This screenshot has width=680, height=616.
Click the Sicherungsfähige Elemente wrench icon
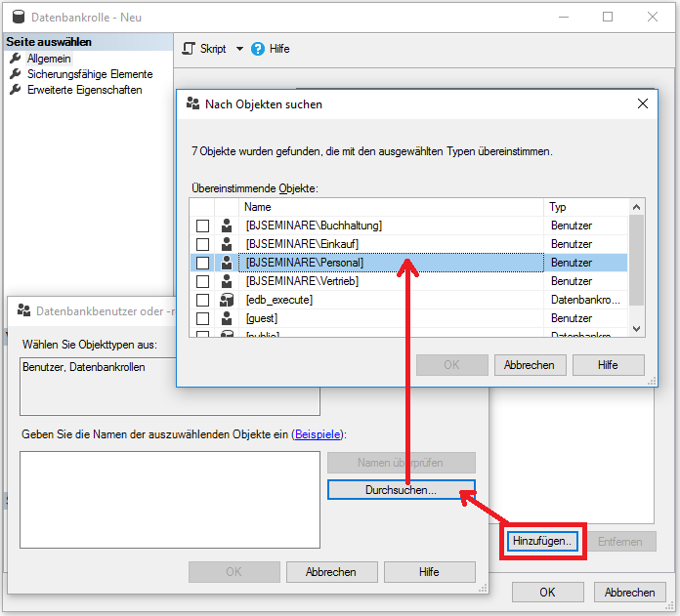tap(16, 74)
